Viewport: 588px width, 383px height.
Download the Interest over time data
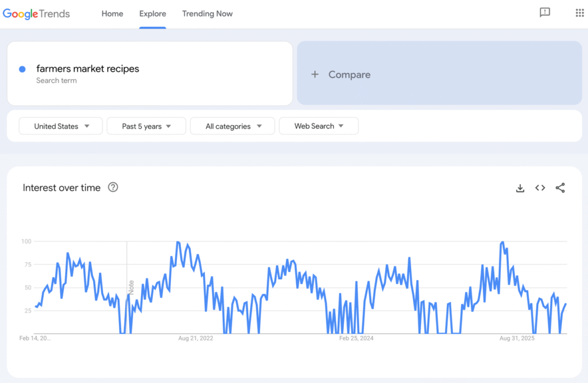point(520,188)
